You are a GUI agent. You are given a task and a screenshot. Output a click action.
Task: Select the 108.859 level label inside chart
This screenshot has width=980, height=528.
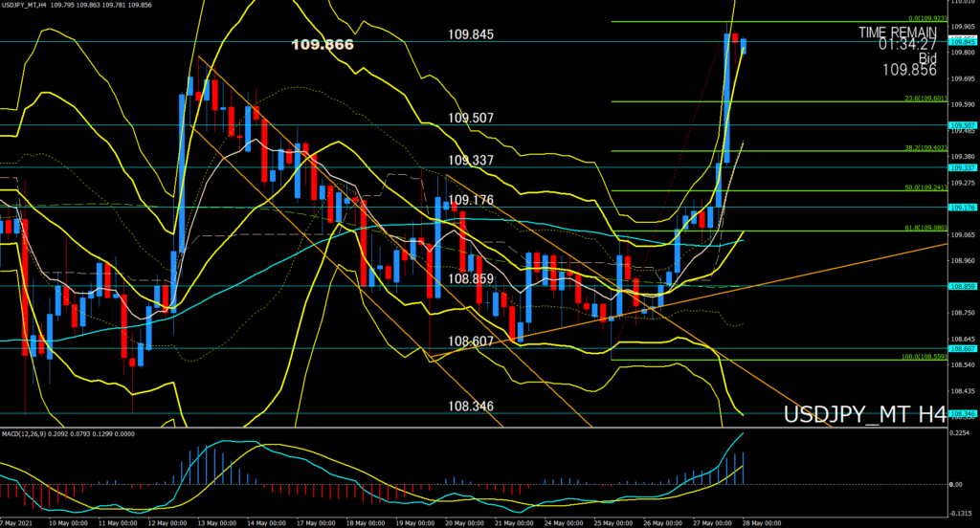(x=471, y=278)
